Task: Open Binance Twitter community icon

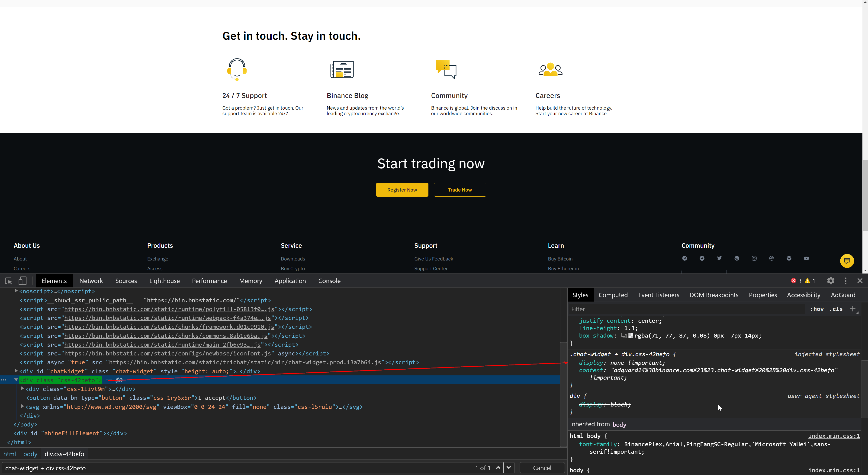Action: tap(719, 258)
